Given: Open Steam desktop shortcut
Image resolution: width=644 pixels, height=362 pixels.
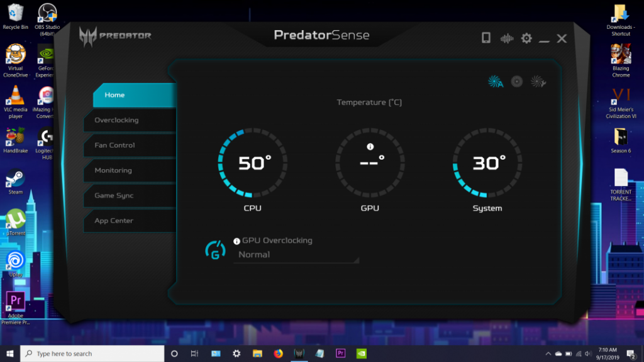Looking at the screenshot, I should click(15, 180).
